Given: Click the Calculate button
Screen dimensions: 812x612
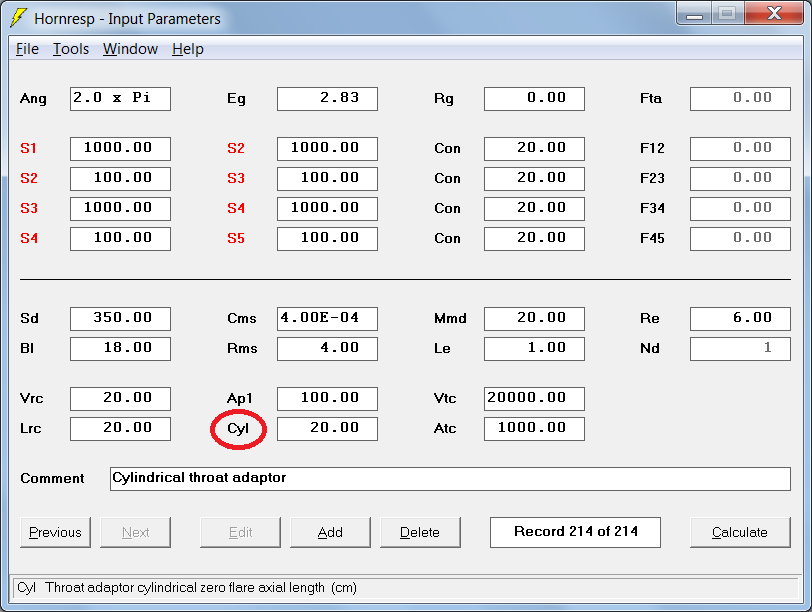Looking at the screenshot, I should (740, 532).
